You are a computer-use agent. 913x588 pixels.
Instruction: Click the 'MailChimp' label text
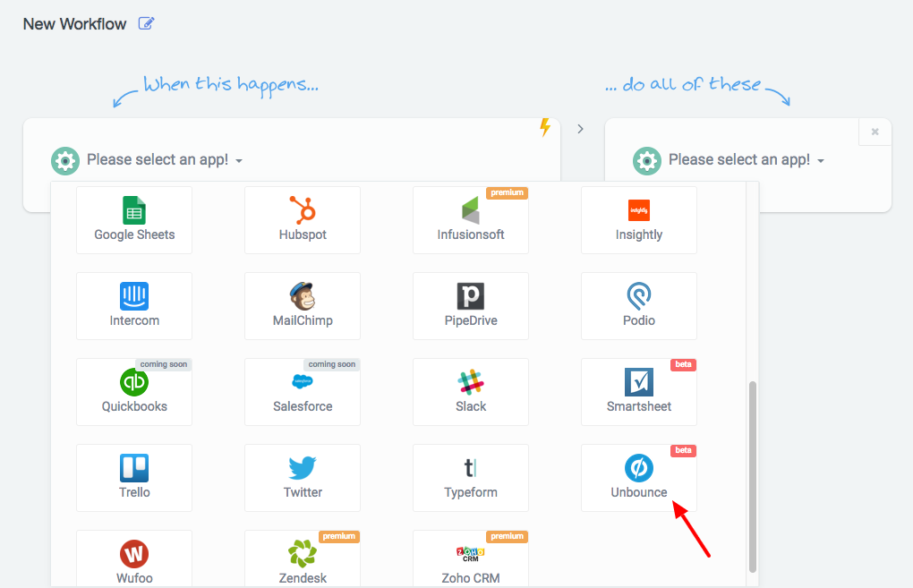(303, 320)
